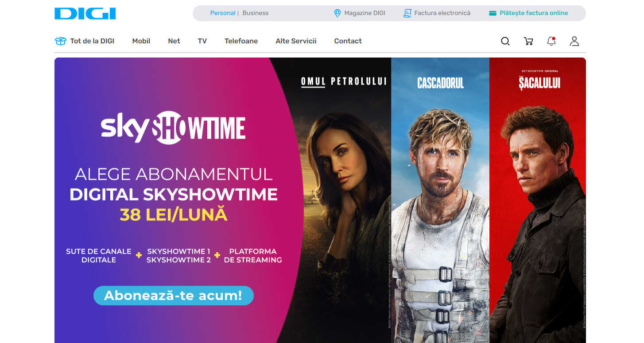Image resolution: width=644 pixels, height=343 pixels.
Task: Click the Factura electronică document icon
Action: (407, 13)
